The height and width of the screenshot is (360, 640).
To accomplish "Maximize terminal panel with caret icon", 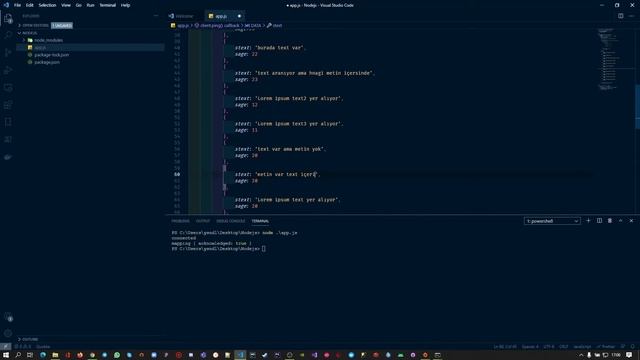I will click(x=620, y=221).
